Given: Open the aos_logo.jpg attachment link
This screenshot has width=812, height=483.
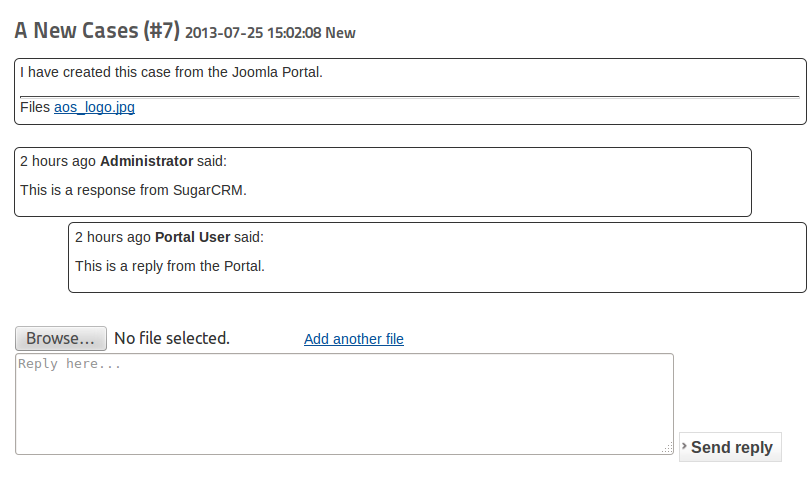Looking at the screenshot, I should 94,107.
